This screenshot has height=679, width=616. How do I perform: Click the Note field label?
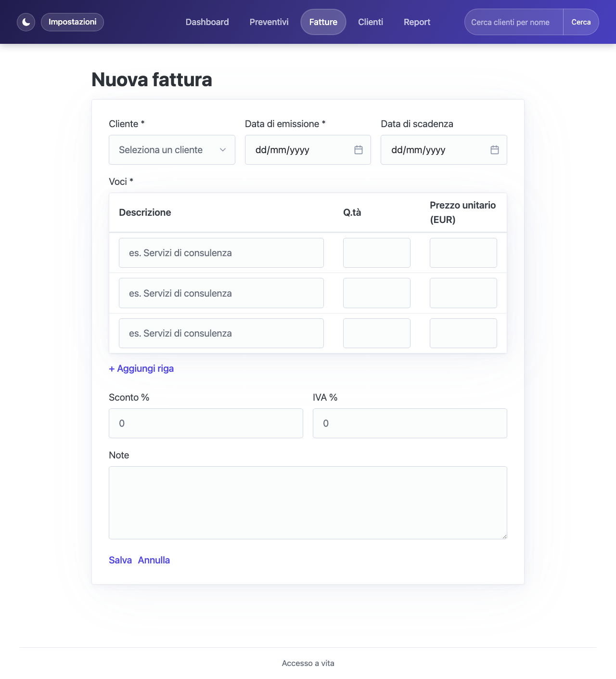pos(119,455)
